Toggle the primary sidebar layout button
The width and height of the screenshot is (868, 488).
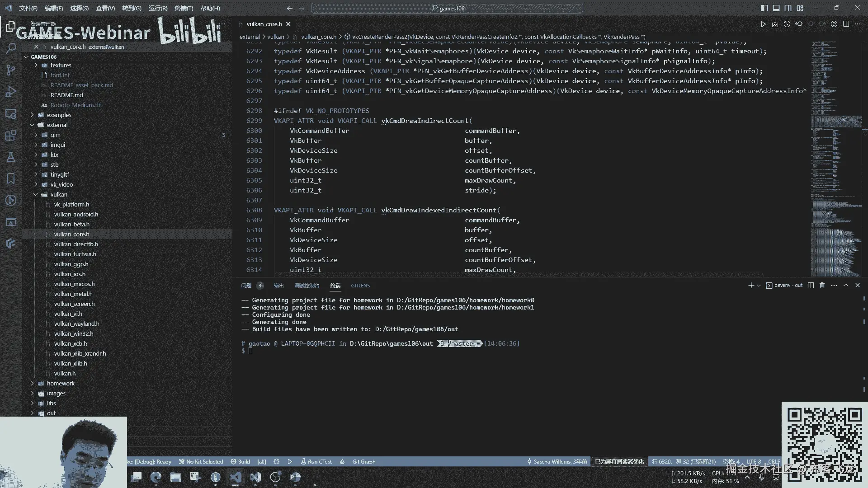click(764, 8)
